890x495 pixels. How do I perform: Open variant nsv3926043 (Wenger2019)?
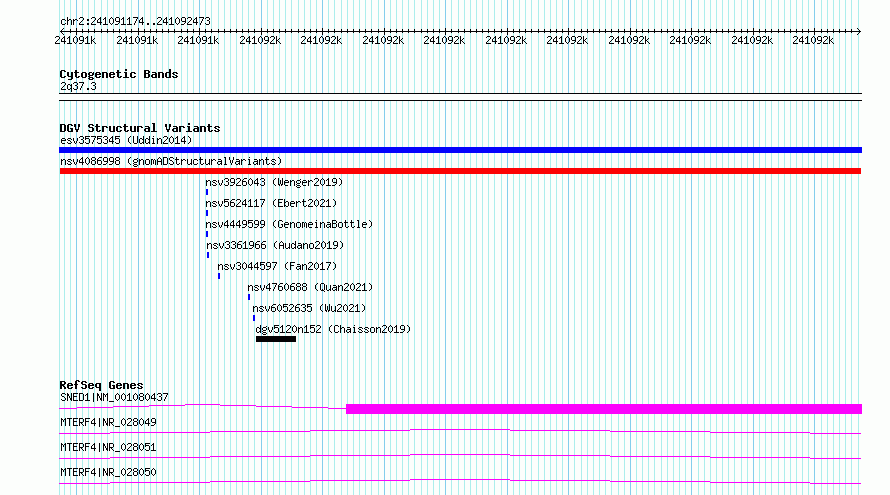pyautogui.click(x=274, y=182)
